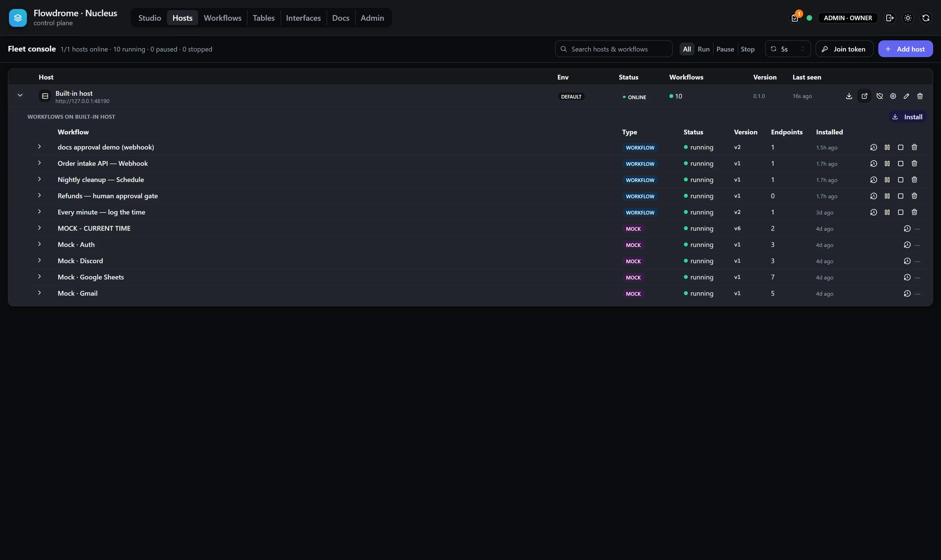Expand MOCK - CURRENT TIME row

point(39,228)
